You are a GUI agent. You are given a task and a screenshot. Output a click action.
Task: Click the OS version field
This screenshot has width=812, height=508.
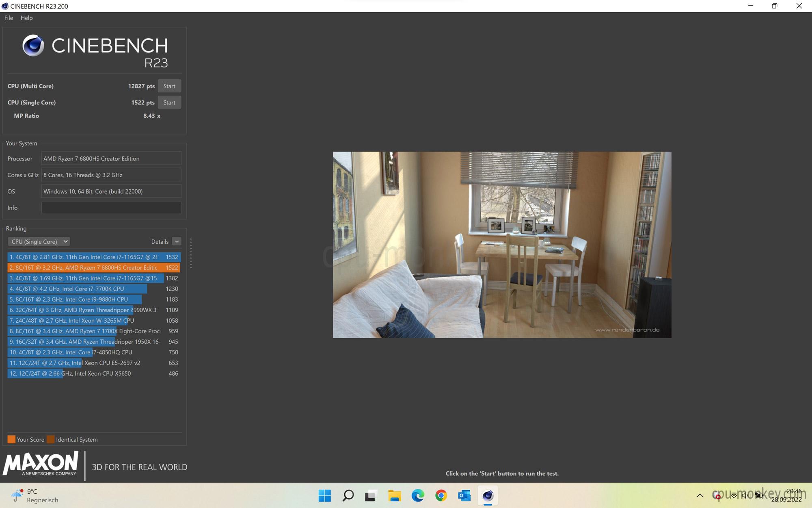click(111, 191)
